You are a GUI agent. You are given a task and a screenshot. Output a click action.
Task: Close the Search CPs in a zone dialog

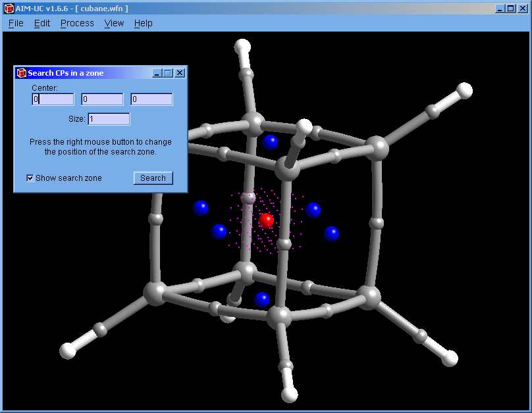[x=180, y=73]
